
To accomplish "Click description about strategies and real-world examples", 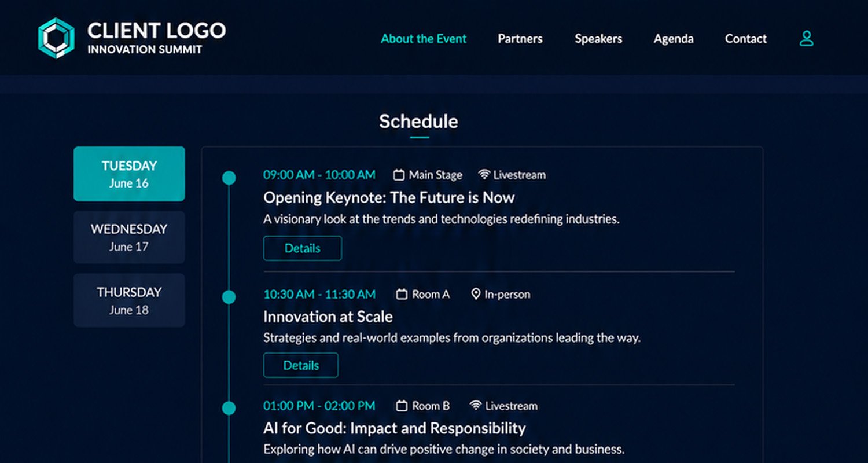I will pos(452,337).
